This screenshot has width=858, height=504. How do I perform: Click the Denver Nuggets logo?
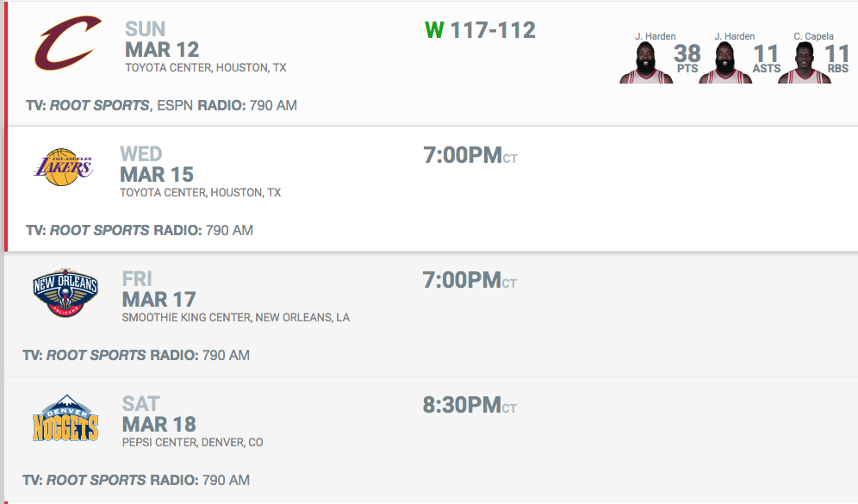(65, 419)
